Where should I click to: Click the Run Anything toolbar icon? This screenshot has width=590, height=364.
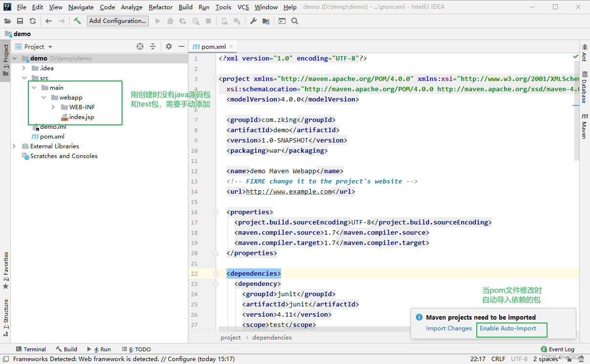pos(282,21)
